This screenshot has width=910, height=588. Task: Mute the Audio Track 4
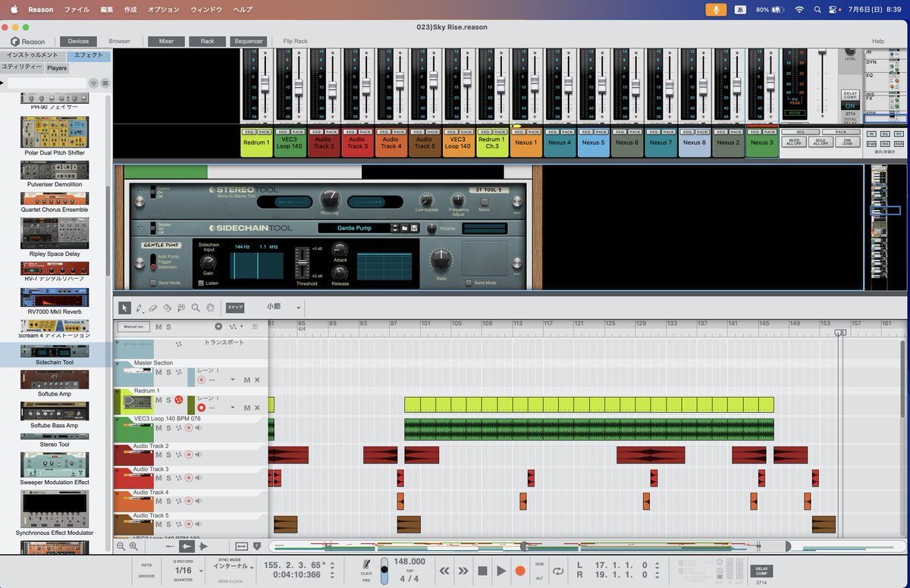158,501
